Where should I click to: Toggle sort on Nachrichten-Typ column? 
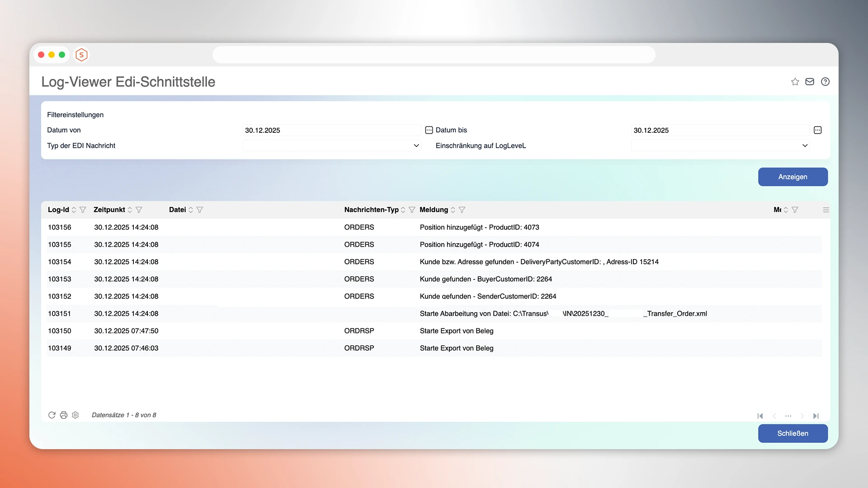pyautogui.click(x=403, y=210)
